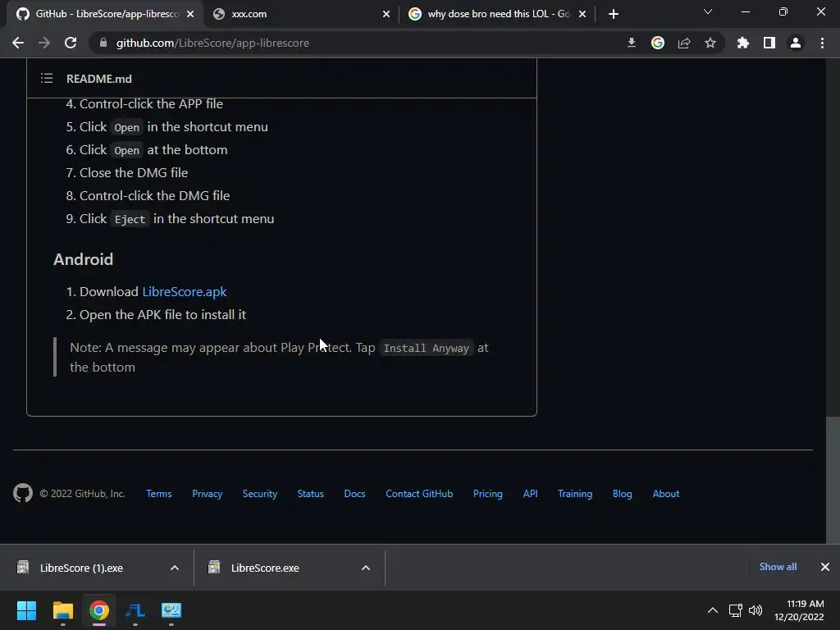Open Chrome three-dot menu
This screenshot has width=840, height=630.
[822, 43]
